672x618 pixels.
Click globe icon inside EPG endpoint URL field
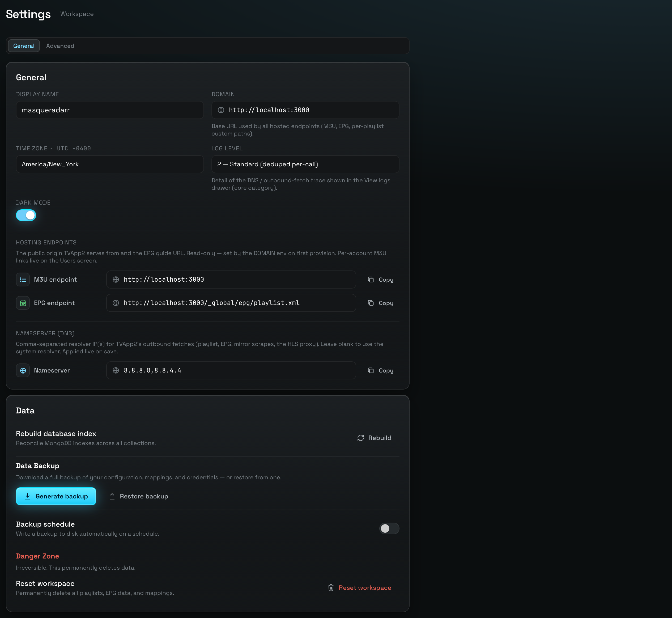(x=116, y=303)
